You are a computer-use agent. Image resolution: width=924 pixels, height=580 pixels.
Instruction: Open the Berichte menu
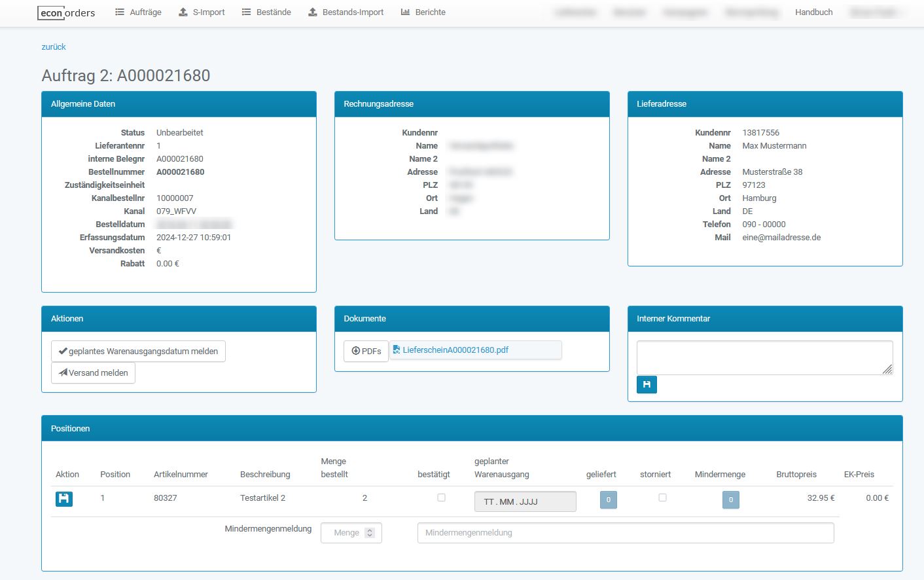pos(423,12)
